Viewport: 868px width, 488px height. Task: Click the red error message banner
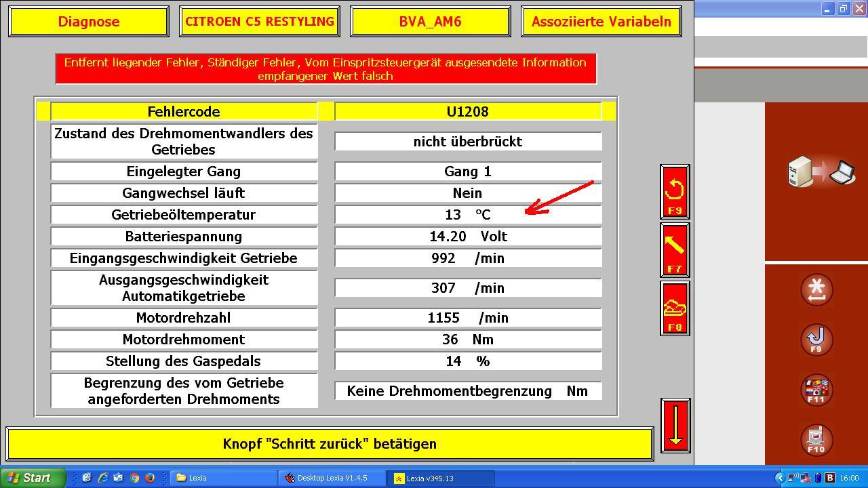click(325, 69)
